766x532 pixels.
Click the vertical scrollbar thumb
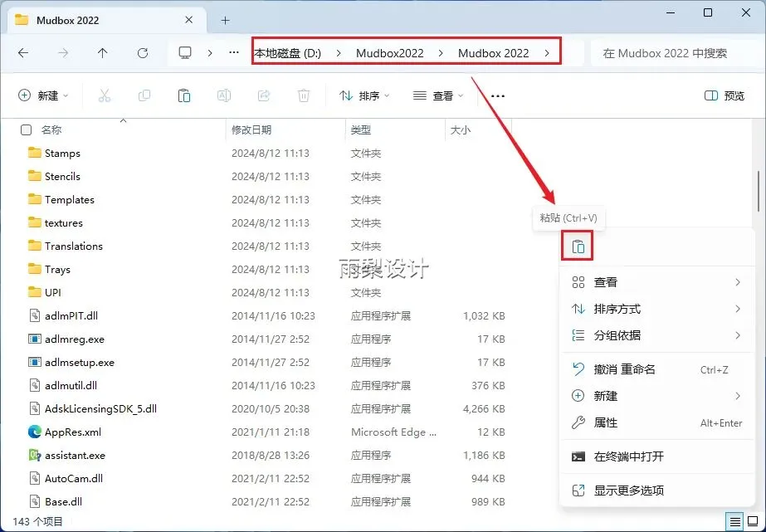pos(759,192)
